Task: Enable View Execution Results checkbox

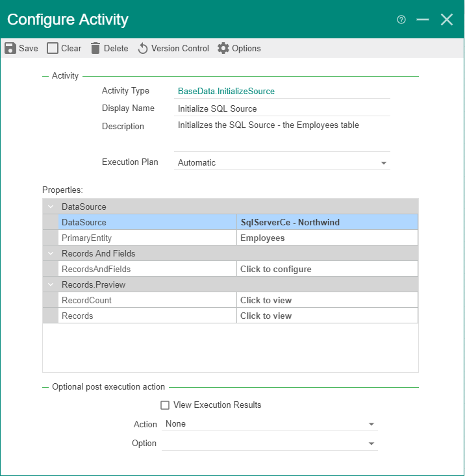Action: pos(165,405)
